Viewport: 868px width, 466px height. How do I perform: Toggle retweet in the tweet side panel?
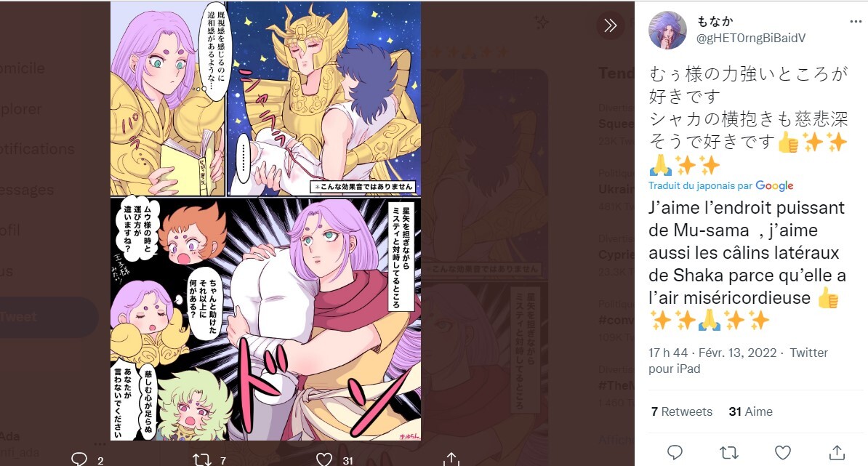click(x=728, y=452)
